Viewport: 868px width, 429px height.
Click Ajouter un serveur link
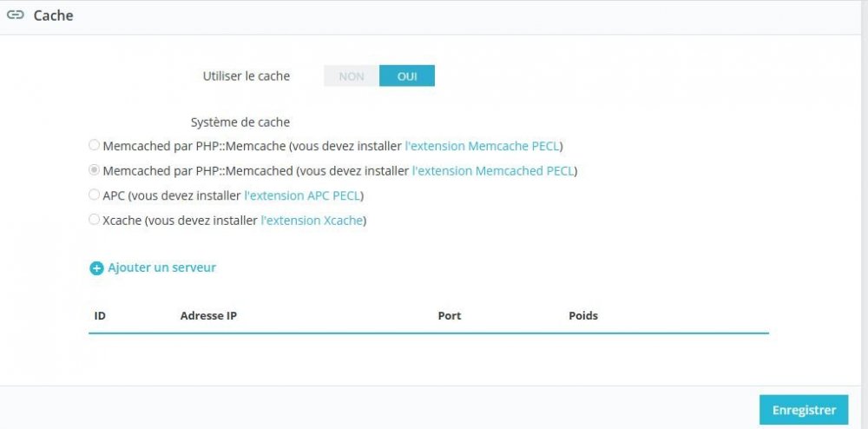point(161,267)
